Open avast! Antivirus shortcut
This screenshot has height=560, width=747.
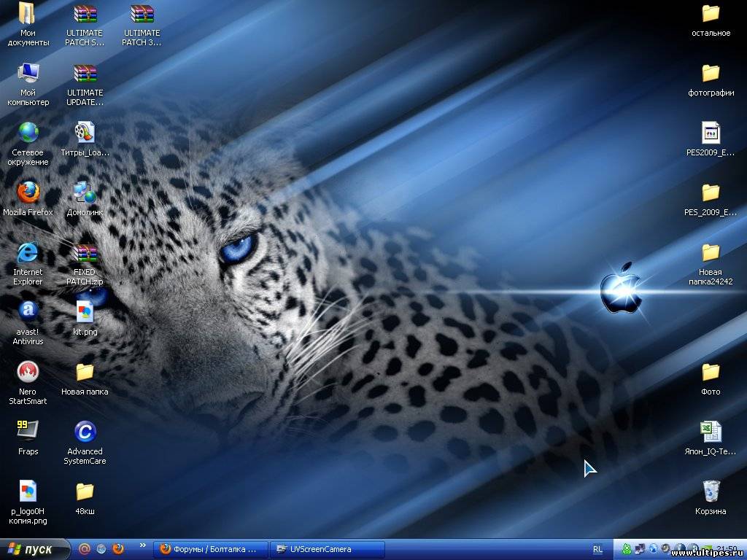28,312
